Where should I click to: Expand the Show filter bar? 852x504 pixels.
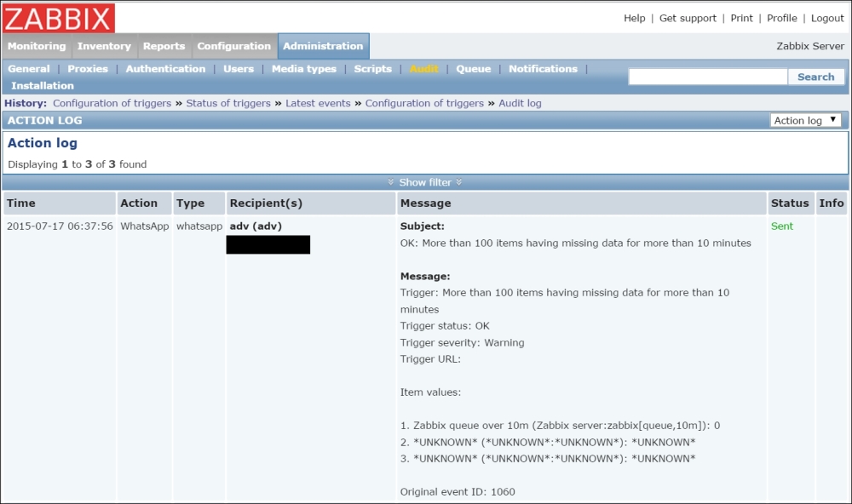pyautogui.click(x=424, y=182)
